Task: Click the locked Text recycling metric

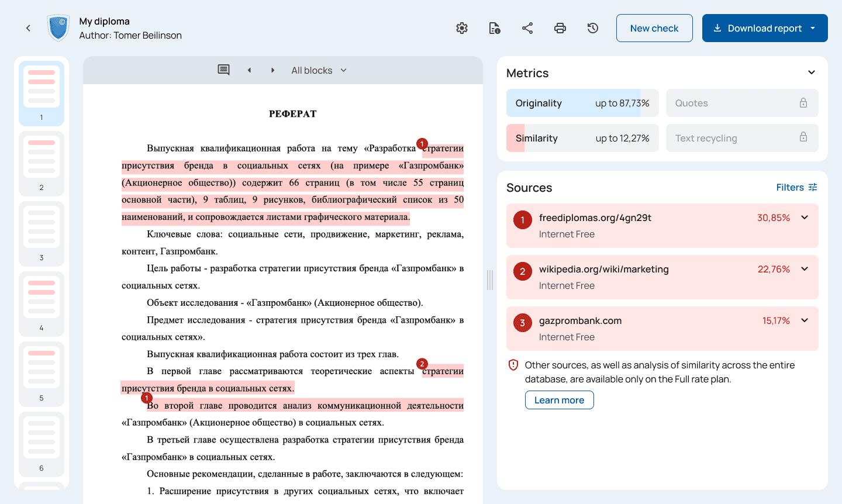Action: (x=742, y=138)
